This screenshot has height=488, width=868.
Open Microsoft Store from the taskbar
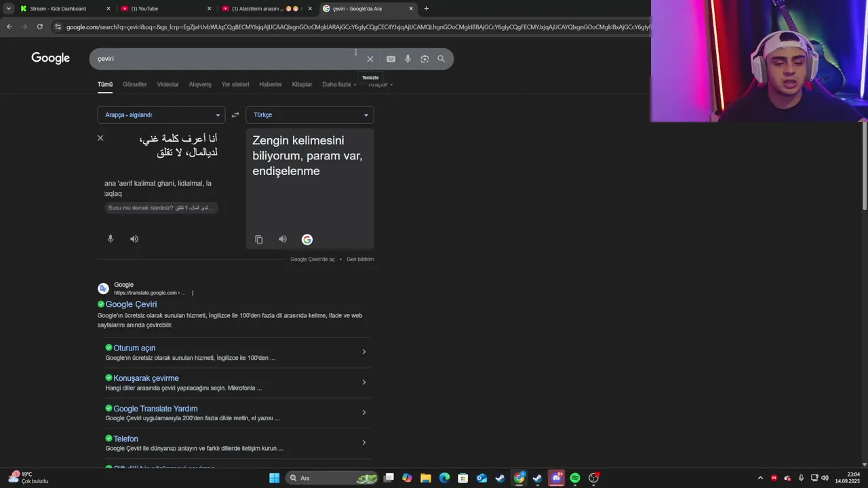463,478
